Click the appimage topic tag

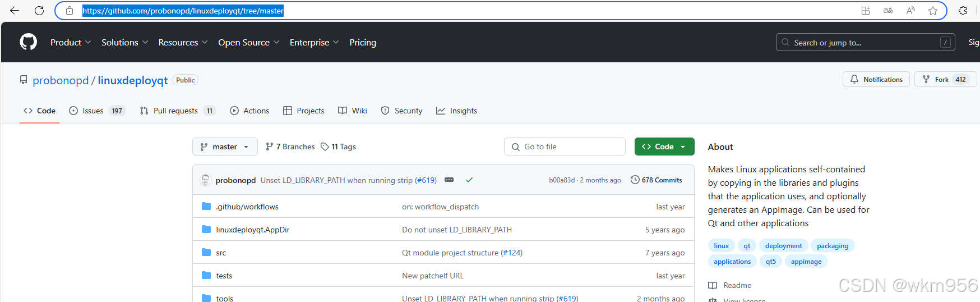[806, 261]
